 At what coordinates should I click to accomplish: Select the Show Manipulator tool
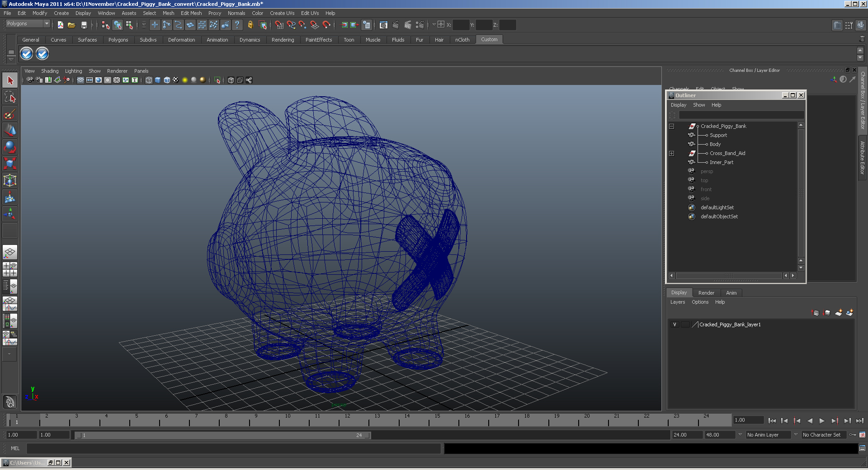coord(10,214)
